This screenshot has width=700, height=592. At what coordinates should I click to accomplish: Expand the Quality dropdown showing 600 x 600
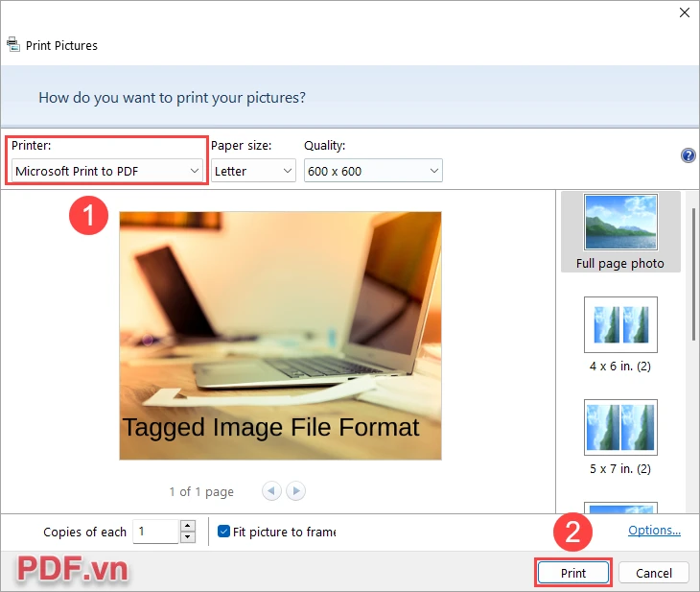click(373, 171)
